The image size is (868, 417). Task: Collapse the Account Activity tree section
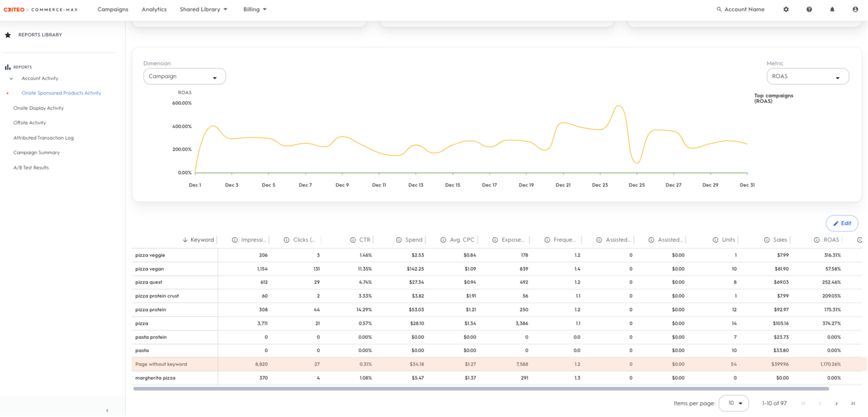(12, 79)
